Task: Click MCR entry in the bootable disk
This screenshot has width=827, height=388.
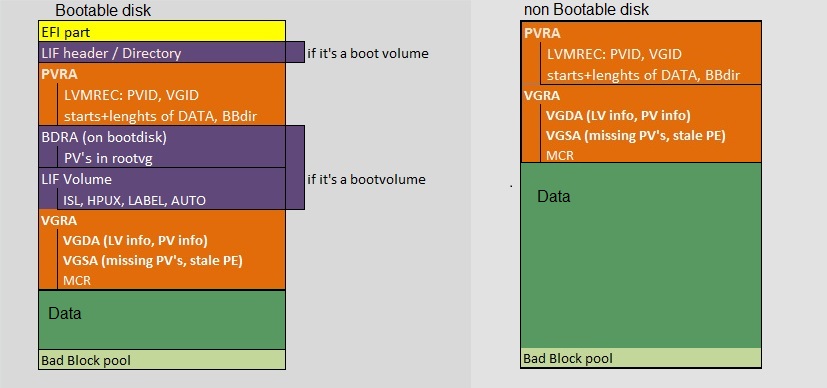Action: (77, 280)
